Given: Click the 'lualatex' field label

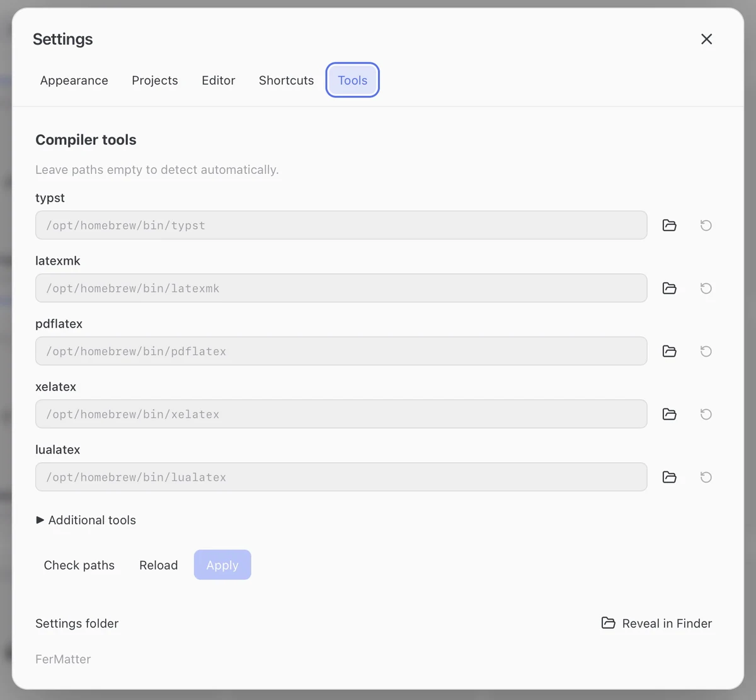Looking at the screenshot, I should pos(58,450).
